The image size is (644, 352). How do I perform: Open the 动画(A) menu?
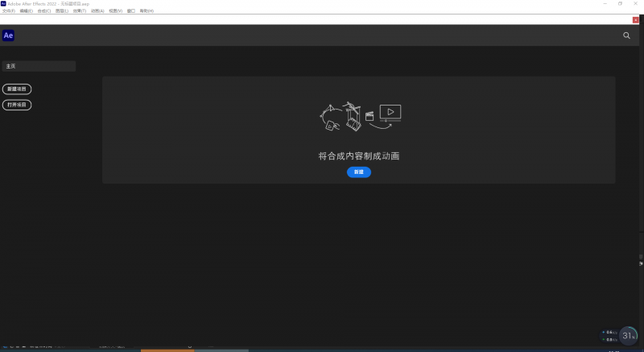(x=97, y=11)
